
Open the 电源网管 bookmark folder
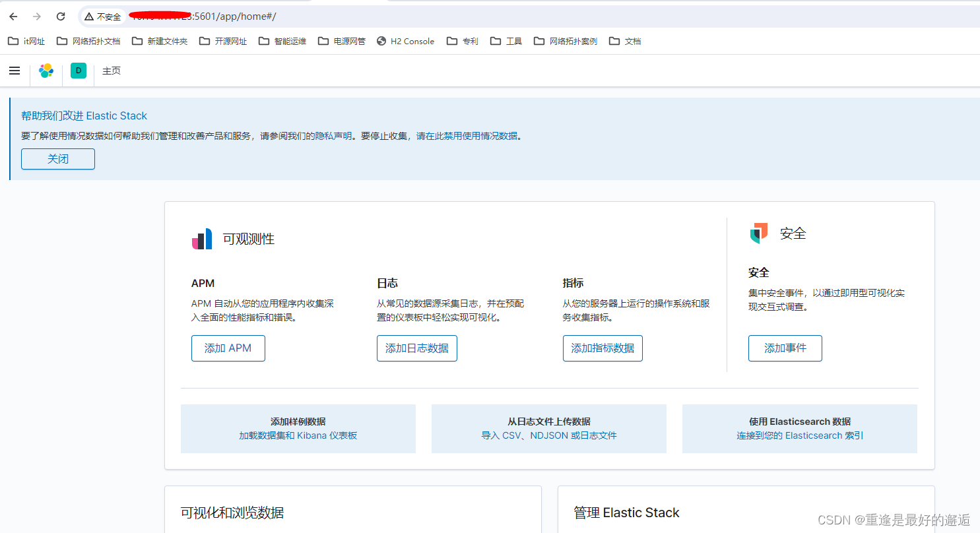[x=342, y=41]
